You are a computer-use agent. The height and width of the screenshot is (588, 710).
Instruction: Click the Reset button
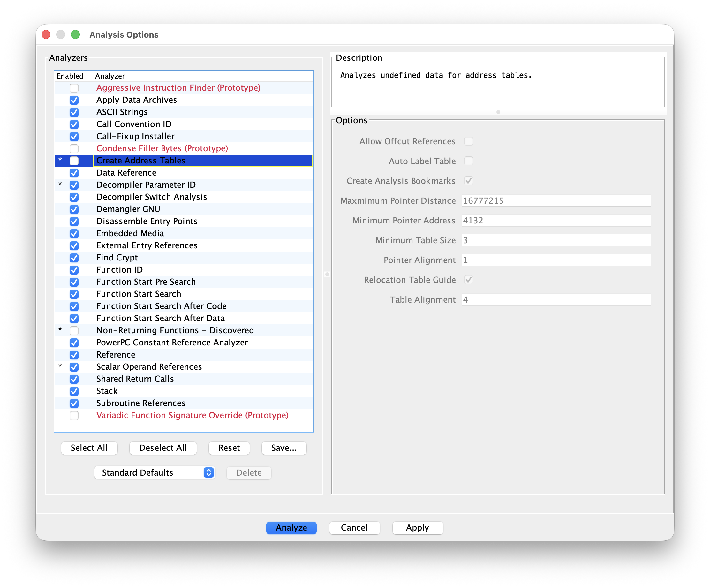tap(229, 448)
